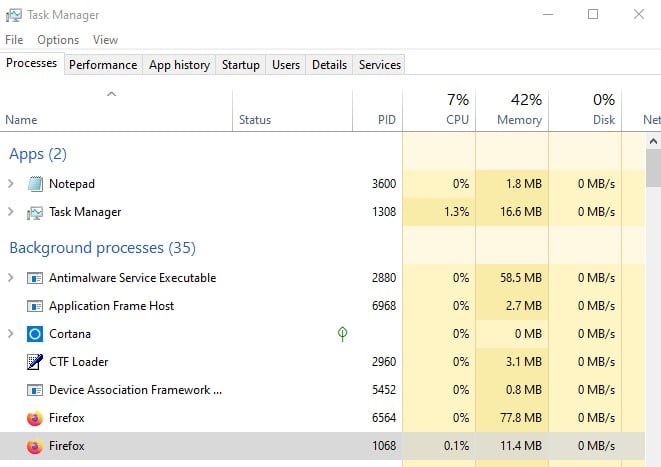Viewport: 661px width, 467px height.
Task: Click the vertical scrollbar thumb
Action: coord(653,168)
